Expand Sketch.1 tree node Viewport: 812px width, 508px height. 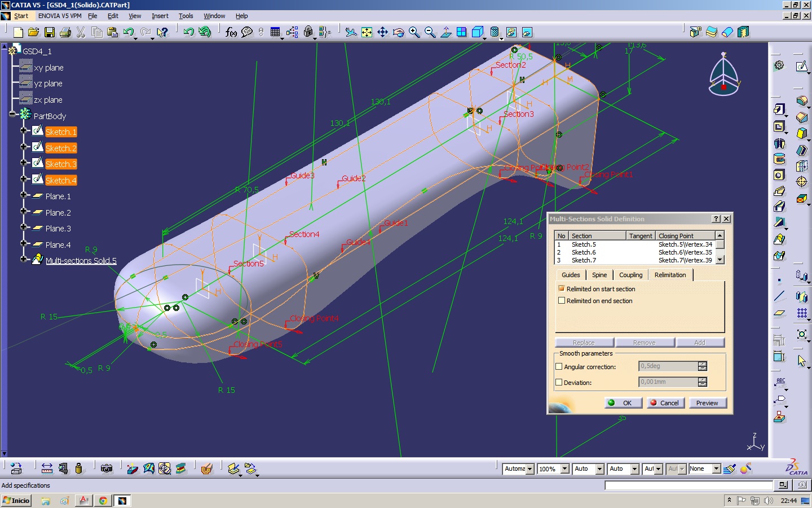tap(24, 130)
